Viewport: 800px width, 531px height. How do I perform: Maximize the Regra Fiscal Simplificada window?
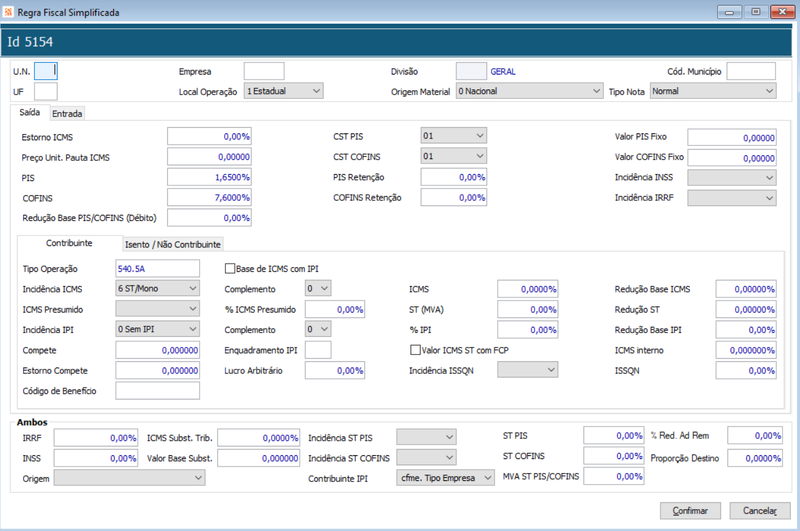pos(756,12)
